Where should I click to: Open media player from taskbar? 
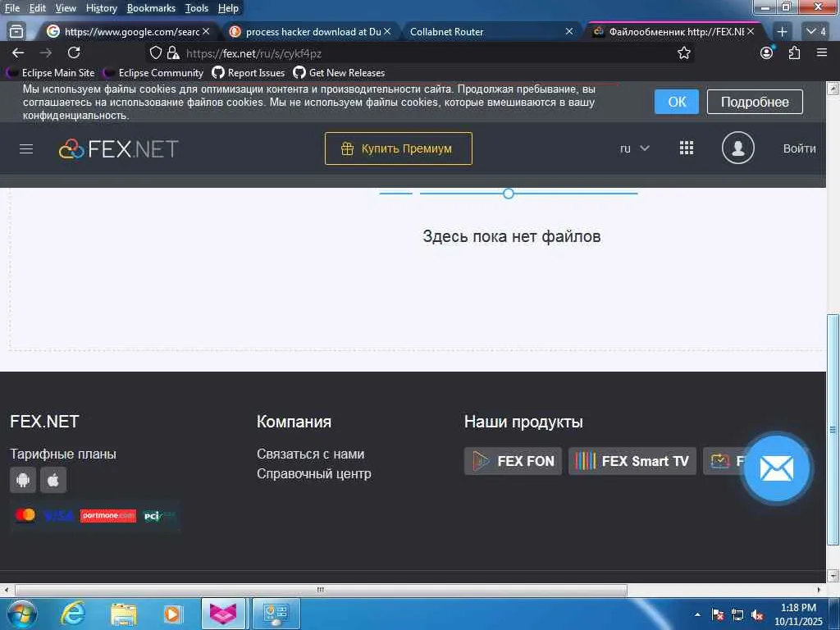click(x=172, y=614)
